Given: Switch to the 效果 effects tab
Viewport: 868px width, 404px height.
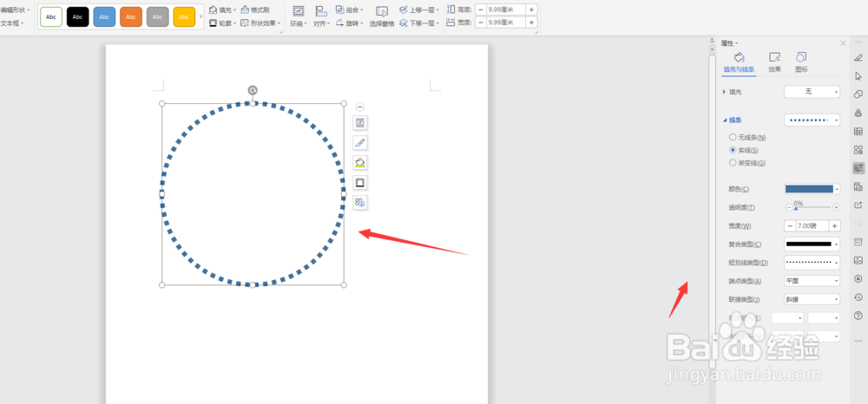Looking at the screenshot, I should pyautogui.click(x=774, y=62).
